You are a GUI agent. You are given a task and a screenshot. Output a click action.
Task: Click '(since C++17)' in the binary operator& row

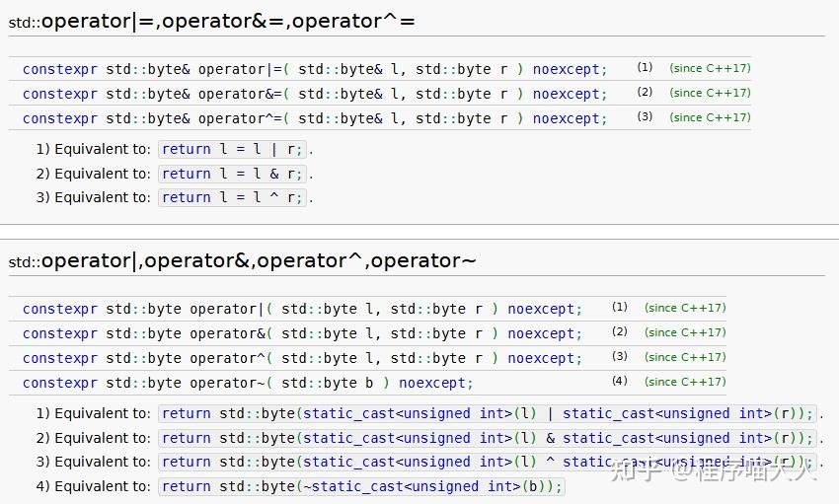coord(685,332)
